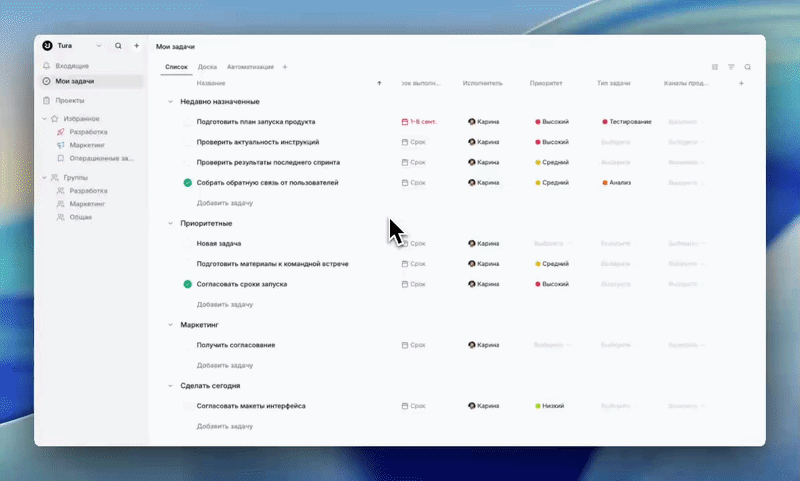
Task: Click the red 1-8 сент. due date
Action: [419, 122]
